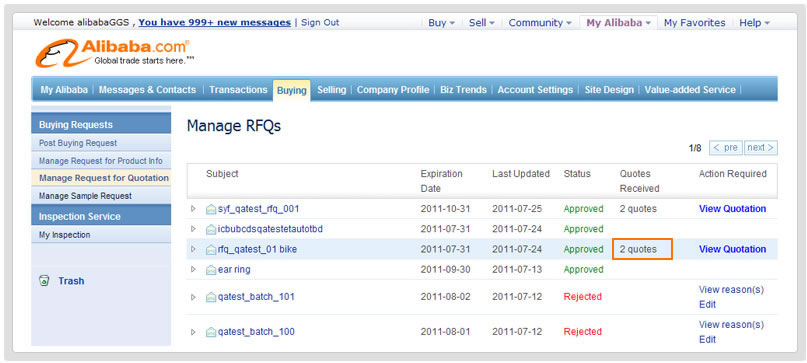Go to My Favorites
This screenshot has width=807, height=363.
click(x=694, y=23)
